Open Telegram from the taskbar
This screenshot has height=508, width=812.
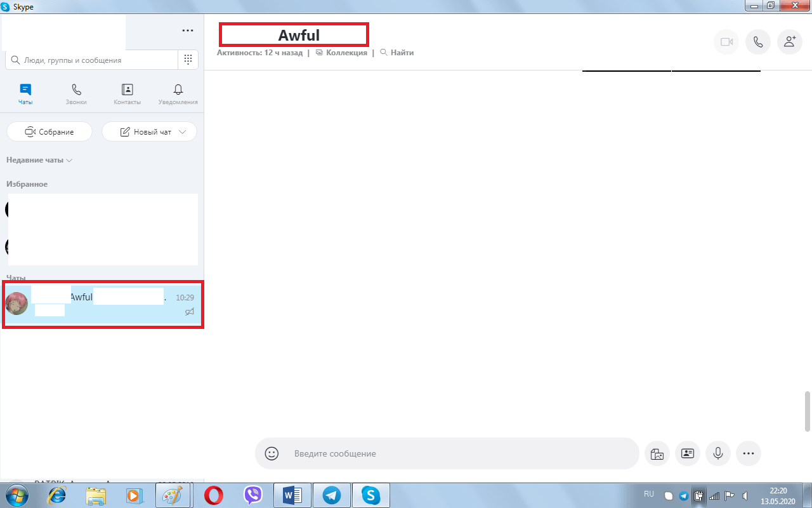[x=331, y=495]
